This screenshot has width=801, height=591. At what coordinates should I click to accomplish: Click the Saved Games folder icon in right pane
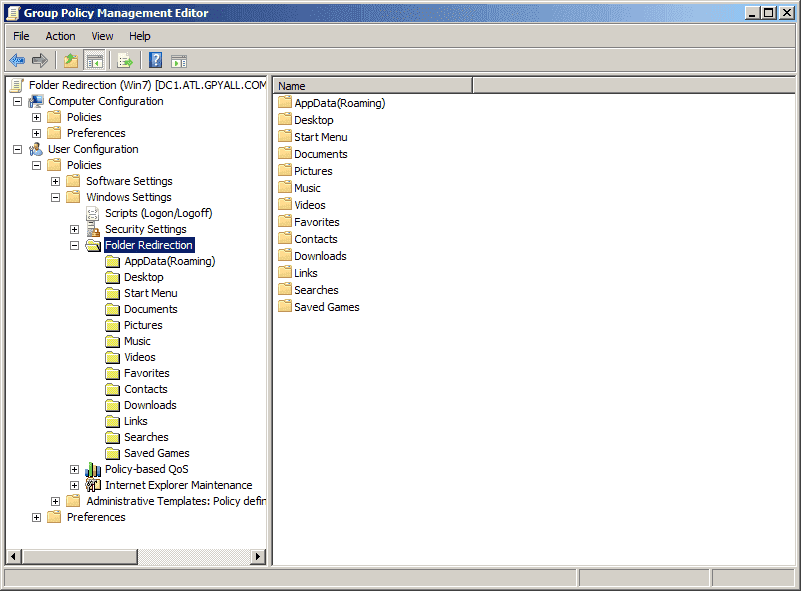pyautogui.click(x=285, y=306)
